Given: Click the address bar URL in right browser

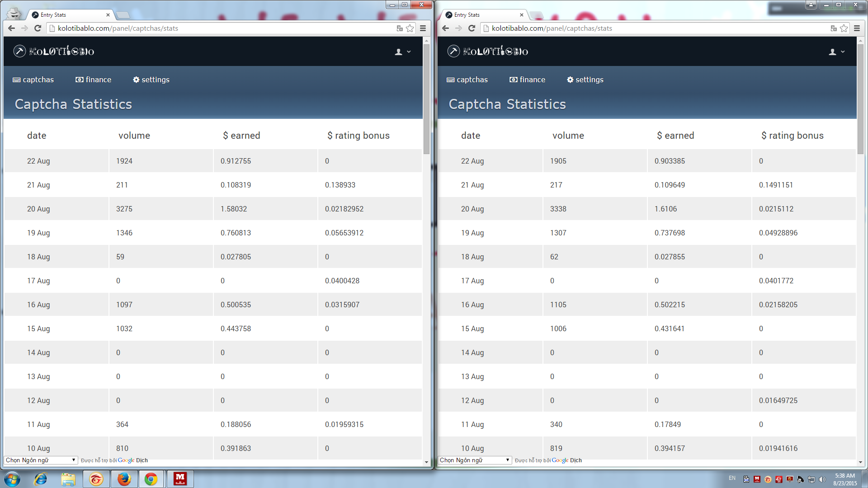Looking at the screenshot, I should (x=552, y=28).
